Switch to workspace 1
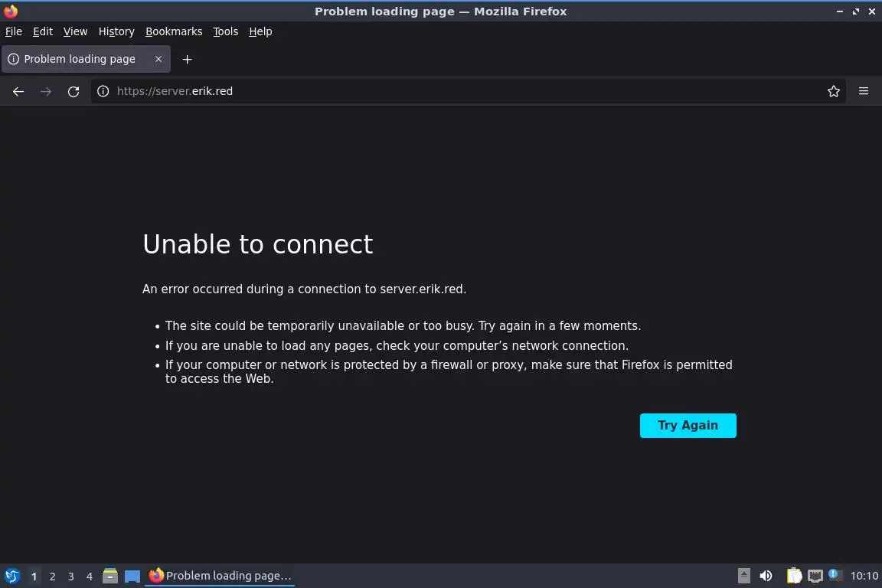Screen dimensions: 882x588 point(34,577)
